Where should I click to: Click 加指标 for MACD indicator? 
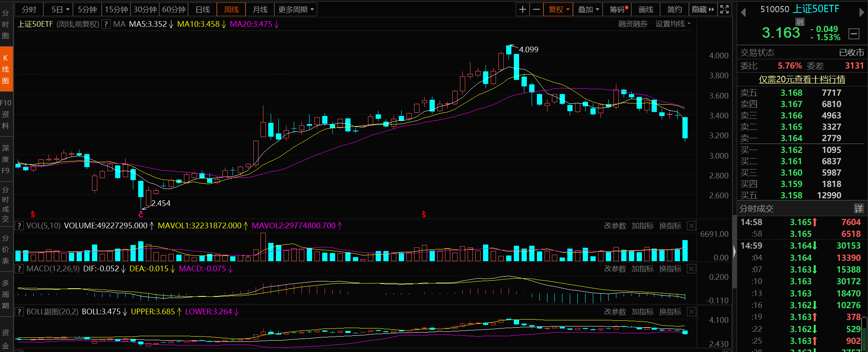643,268
